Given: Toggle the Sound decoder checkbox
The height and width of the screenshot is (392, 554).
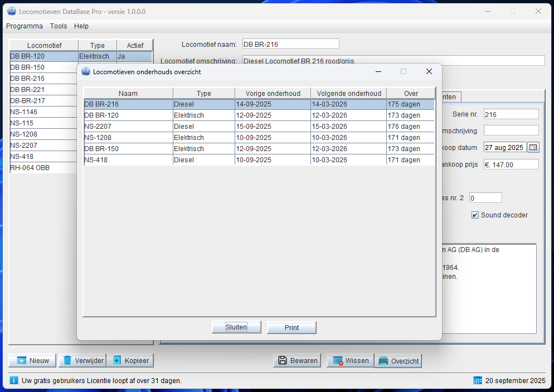Looking at the screenshot, I should 475,215.
